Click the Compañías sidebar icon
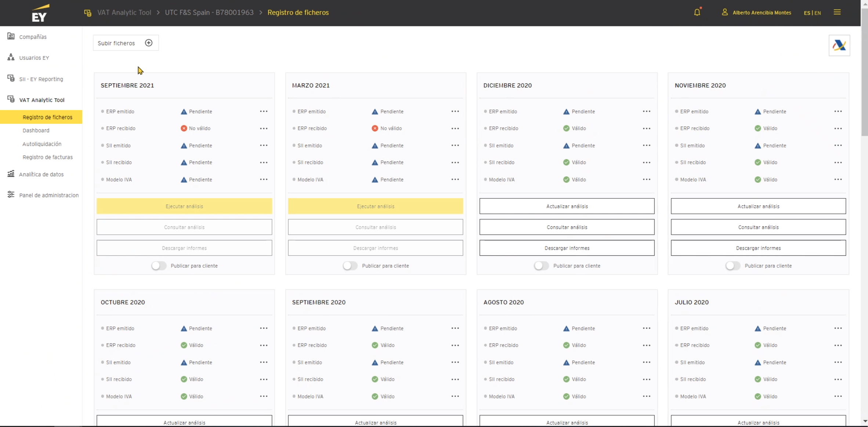The height and width of the screenshot is (427, 868). pos(11,36)
